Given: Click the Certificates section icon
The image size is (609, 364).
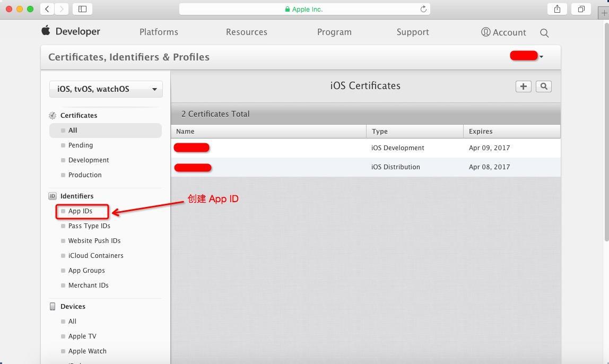Looking at the screenshot, I should [53, 115].
